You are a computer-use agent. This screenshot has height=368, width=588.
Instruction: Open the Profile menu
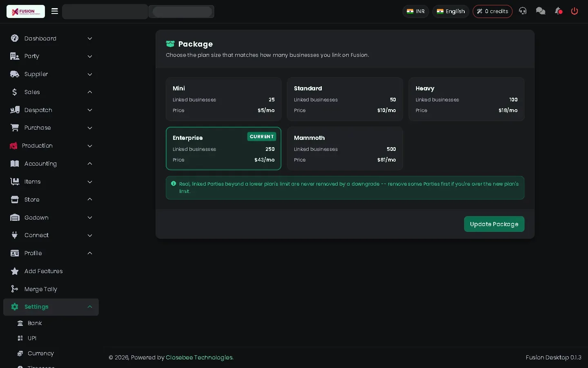[x=51, y=253]
